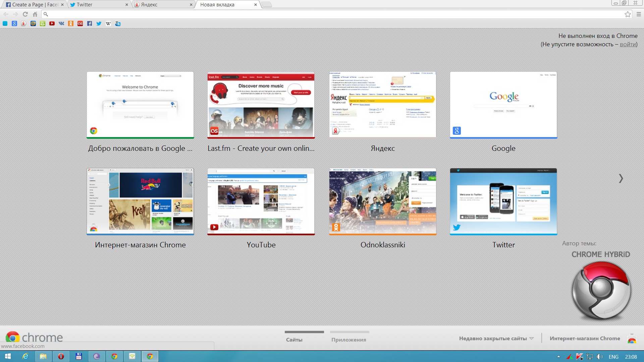Open the Wikipedia W bookmark icon
This screenshot has width=644, height=362.
108,23
